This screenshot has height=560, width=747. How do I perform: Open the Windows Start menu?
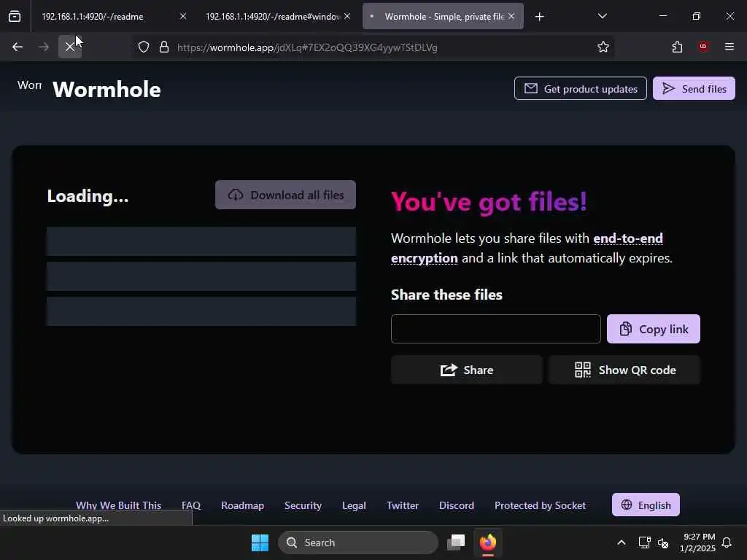coord(260,542)
